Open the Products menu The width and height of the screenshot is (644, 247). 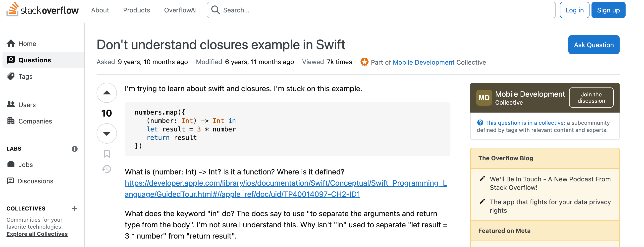click(137, 10)
